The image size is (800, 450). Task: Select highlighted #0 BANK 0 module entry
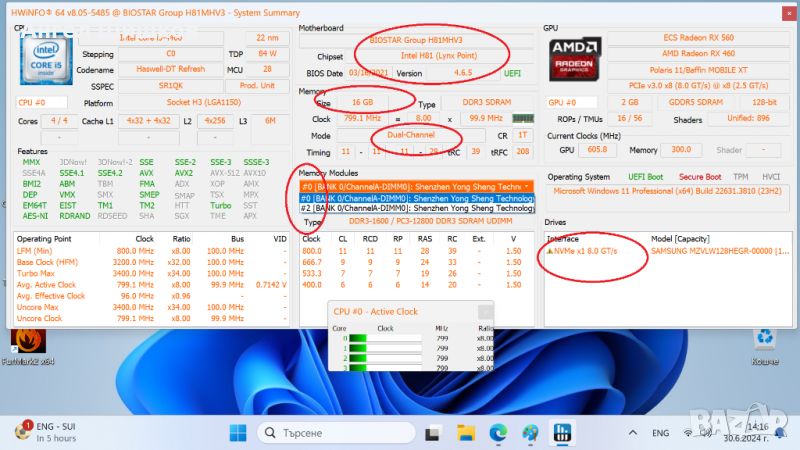point(416,198)
